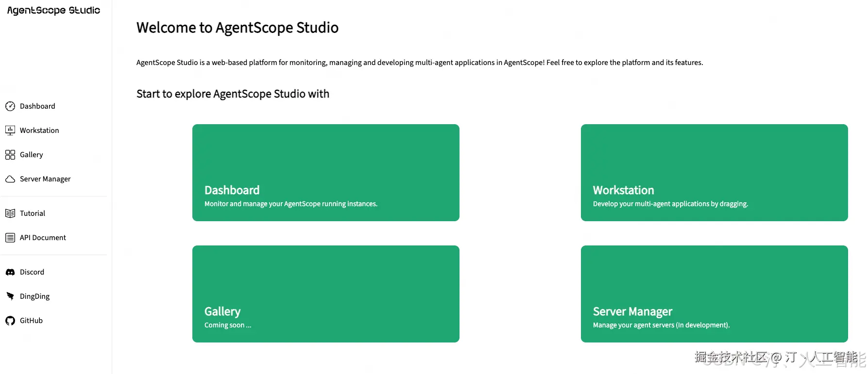Viewport: 868px width, 374px height.
Task: Click the GitHub octocat icon
Action: coord(10,321)
